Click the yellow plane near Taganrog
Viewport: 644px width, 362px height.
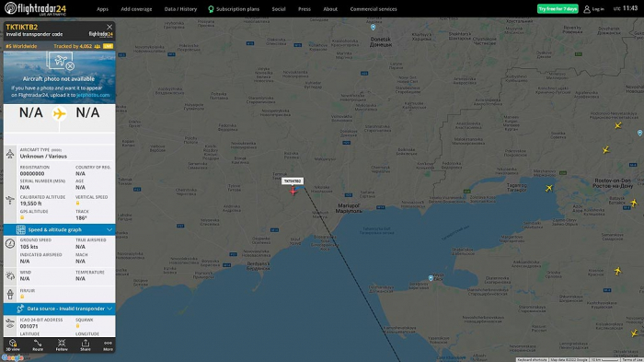[x=549, y=189]
